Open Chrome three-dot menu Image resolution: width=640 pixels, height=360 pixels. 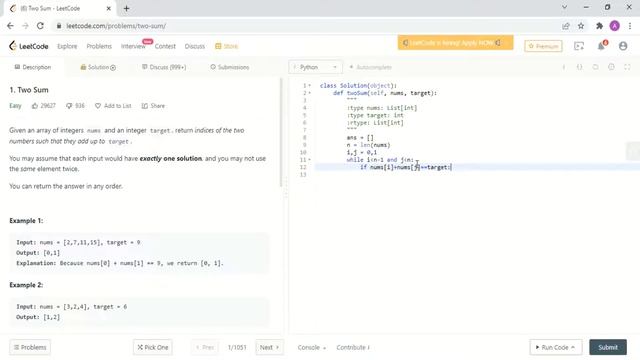(630, 26)
